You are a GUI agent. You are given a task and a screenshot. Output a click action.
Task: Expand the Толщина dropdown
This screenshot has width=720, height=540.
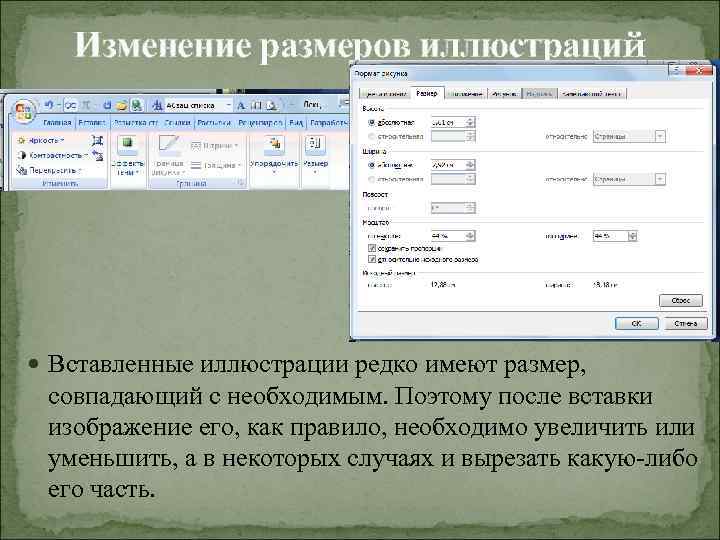pyautogui.click(x=239, y=165)
